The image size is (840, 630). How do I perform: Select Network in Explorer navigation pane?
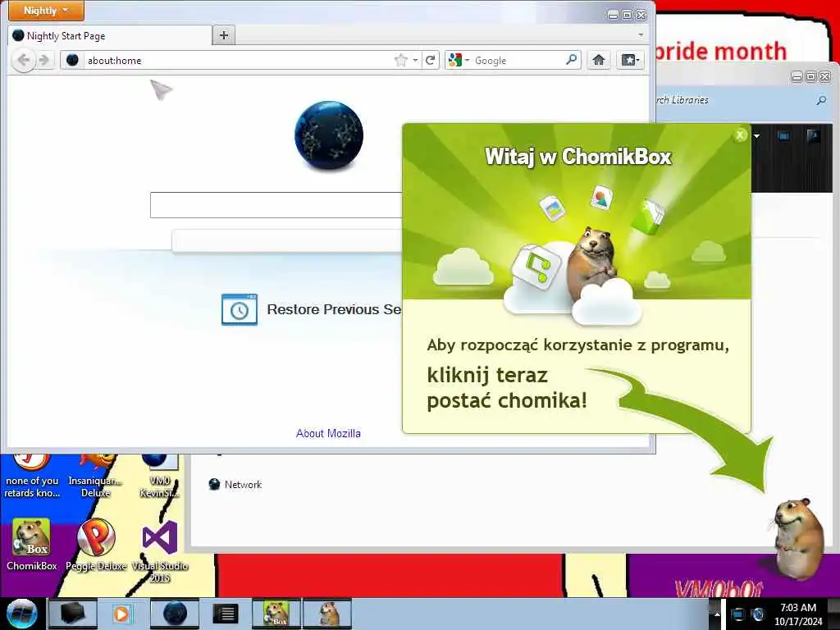click(x=235, y=484)
